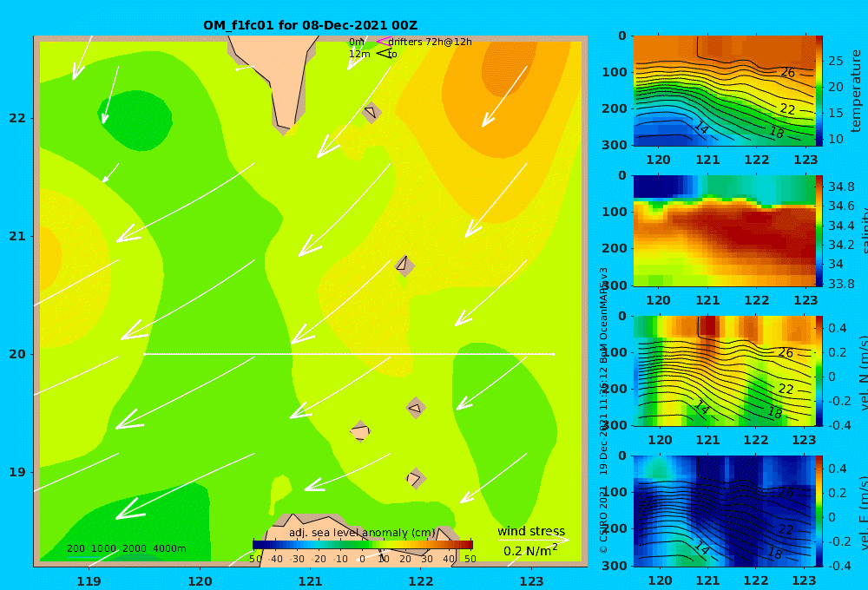Click the 0.2 N/m² wind stress value
The width and height of the screenshot is (868, 590).
click(x=530, y=551)
